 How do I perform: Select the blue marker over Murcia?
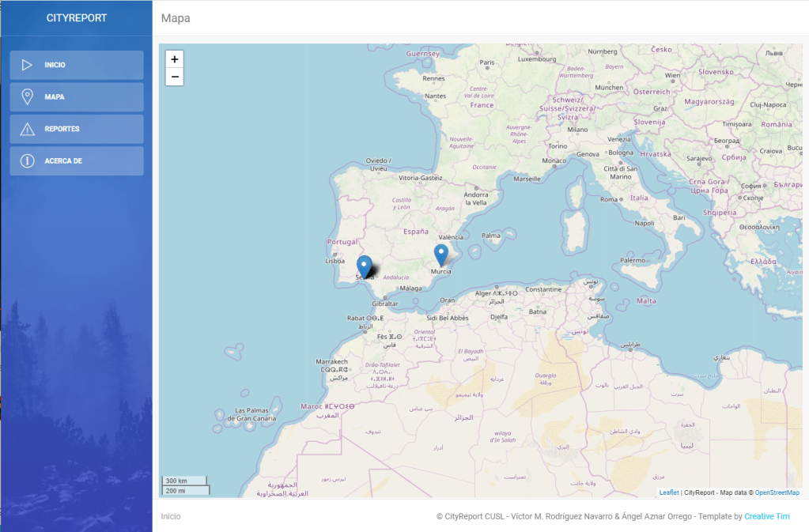(x=441, y=255)
